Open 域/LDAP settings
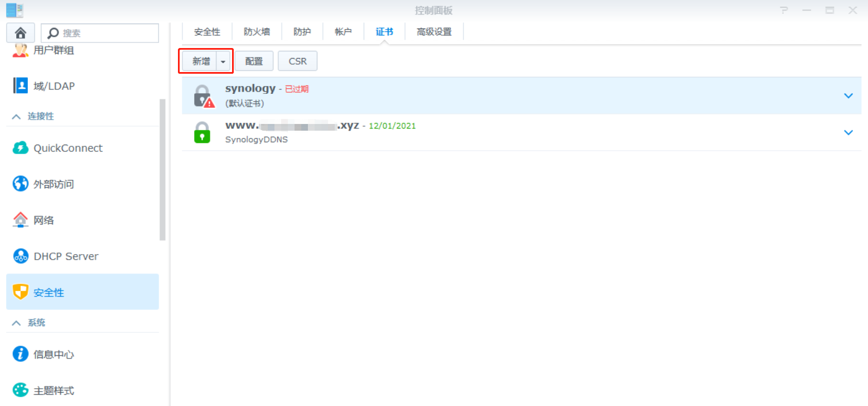868x406 pixels. pos(83,86)
